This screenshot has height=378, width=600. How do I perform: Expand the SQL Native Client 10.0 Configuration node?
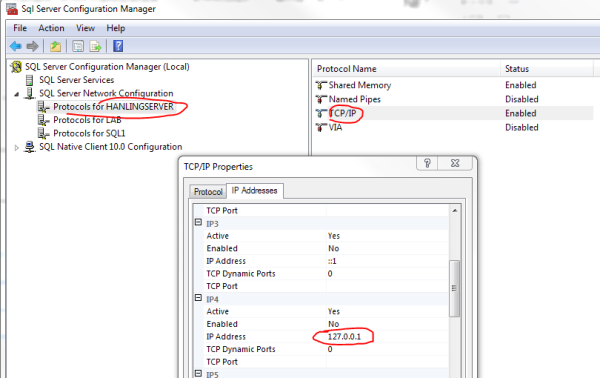(16, 147)
